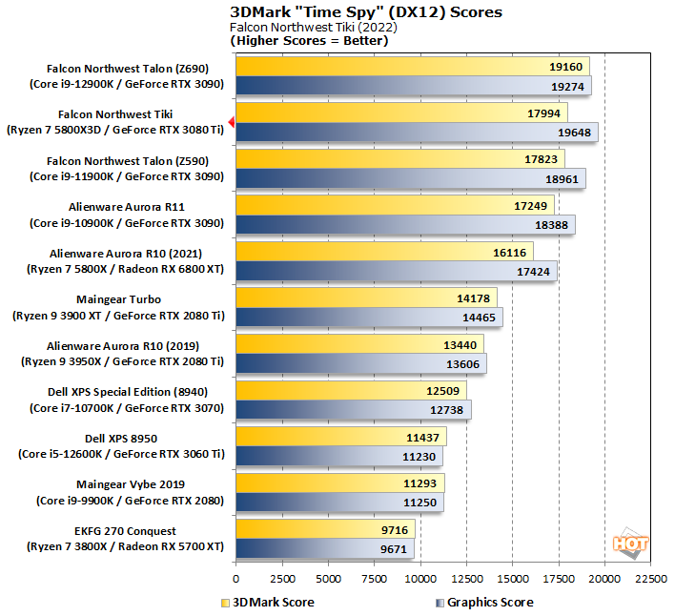The height and width of the screenshot is (616, 675).
Task: Click the subtitle Falcon Northwest Tiki (2022)
Action: click(x=313, y=27)
